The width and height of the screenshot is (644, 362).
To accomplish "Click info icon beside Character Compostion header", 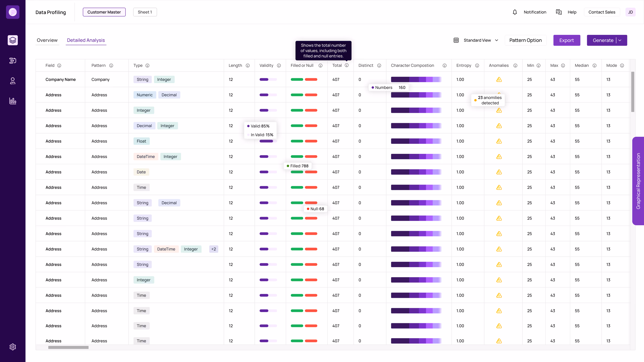I will (x=444, y=65).
